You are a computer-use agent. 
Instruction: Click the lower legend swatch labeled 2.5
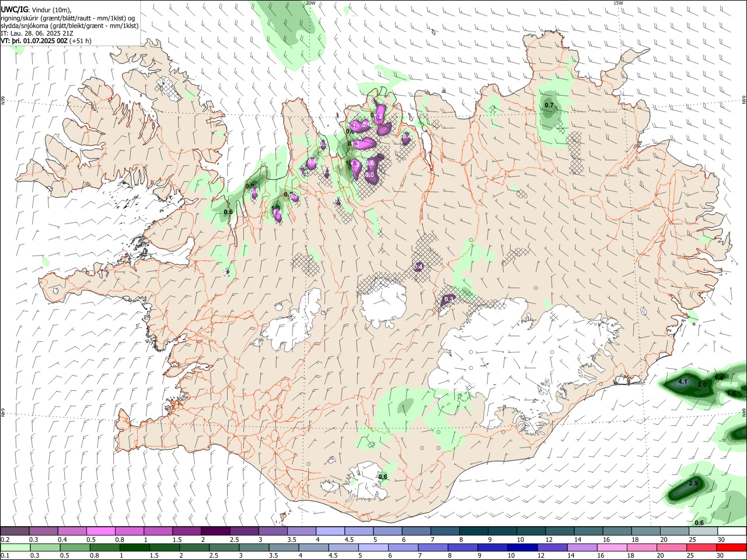pos(224,547)
